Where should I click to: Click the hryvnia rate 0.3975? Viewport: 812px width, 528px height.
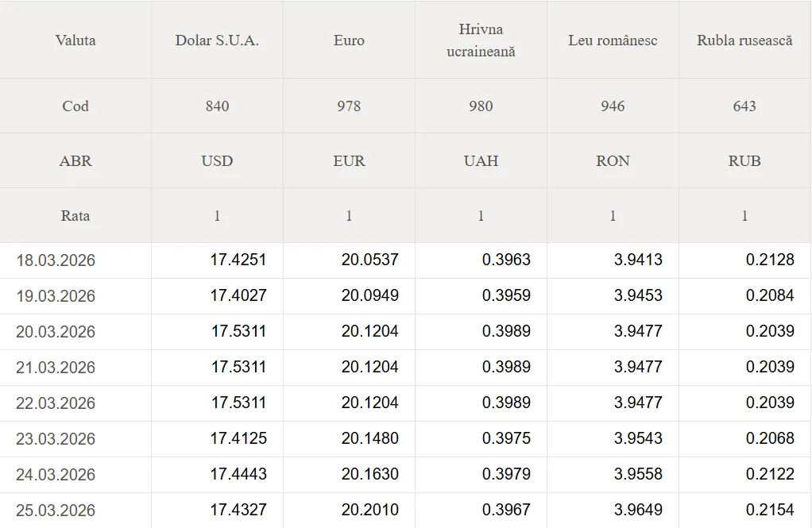point(506,438)
